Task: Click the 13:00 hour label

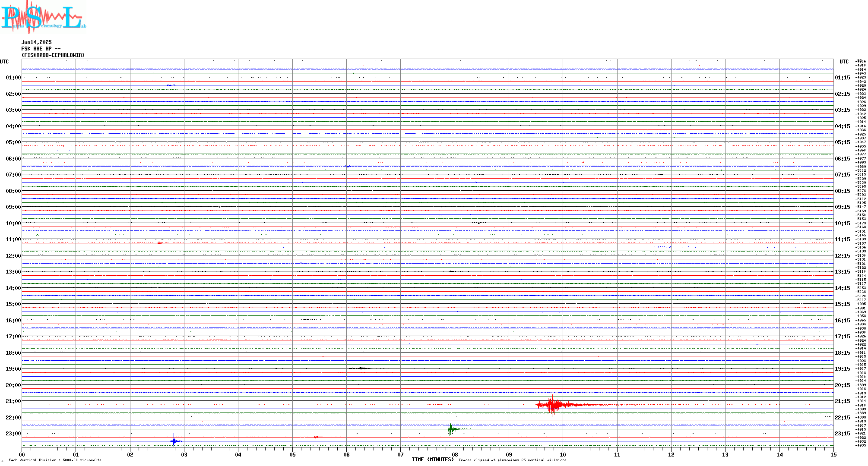Action: (13, 272)
